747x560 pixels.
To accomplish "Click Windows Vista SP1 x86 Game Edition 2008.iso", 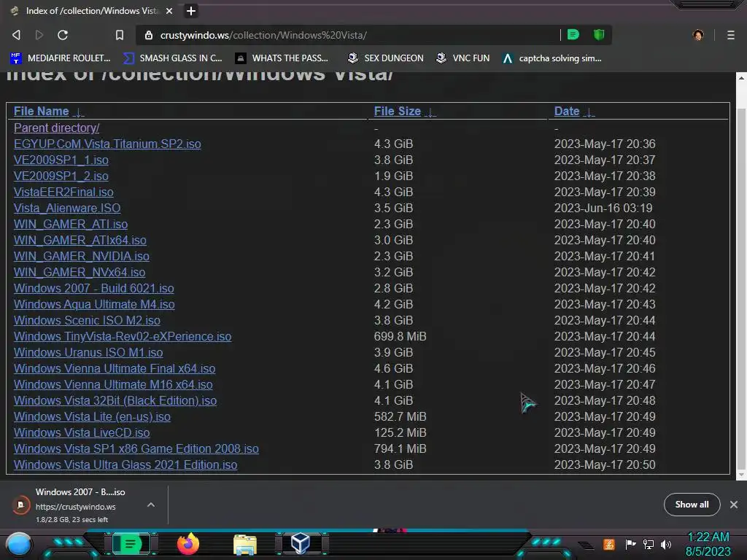I will click(136, 448).
